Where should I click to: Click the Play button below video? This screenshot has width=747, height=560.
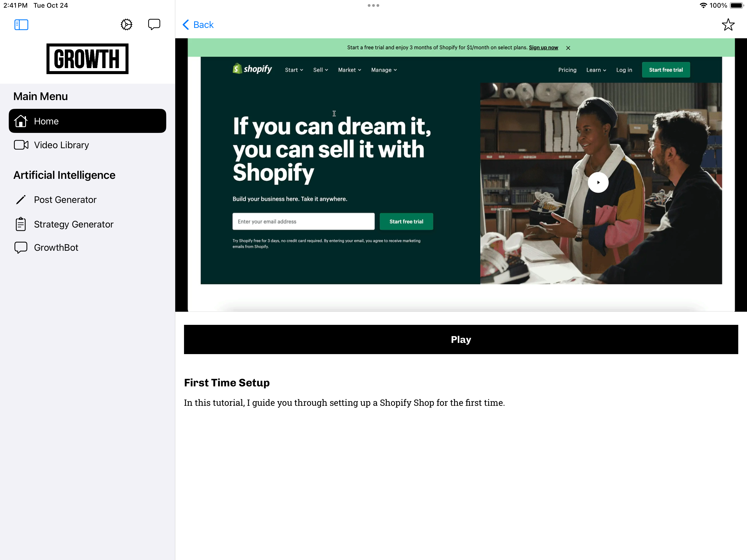point(461,339)
